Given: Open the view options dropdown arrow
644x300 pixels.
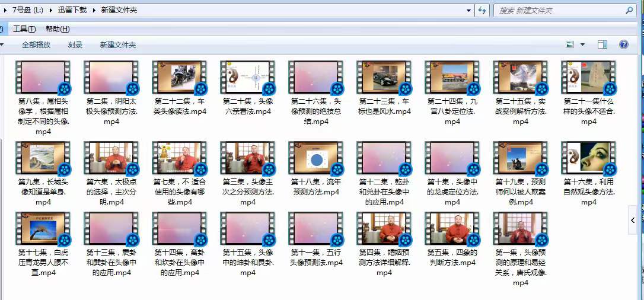Looking at the screenshot, I should point(582,44).
